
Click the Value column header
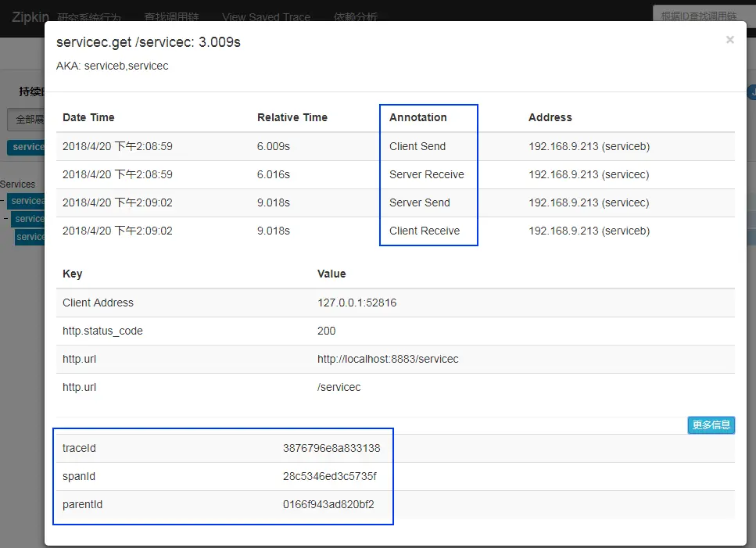(331, 274)
